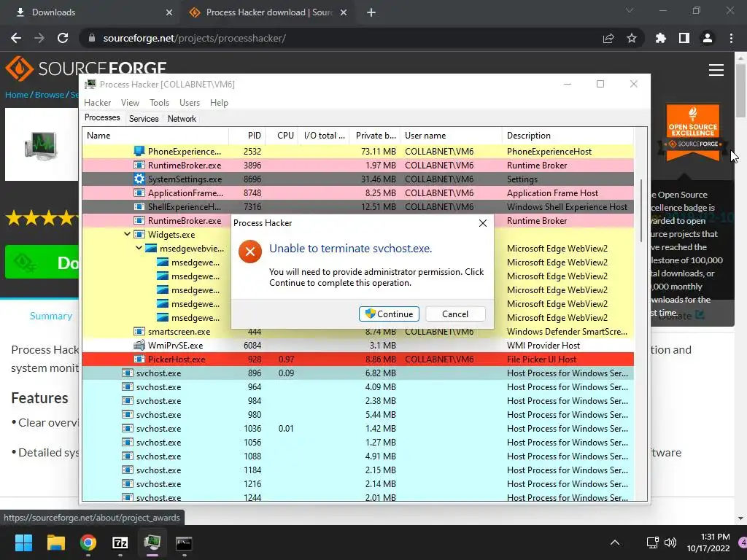
Task: Sort by the Name column header
Action: pyautogui.click(x=155, y=135)
